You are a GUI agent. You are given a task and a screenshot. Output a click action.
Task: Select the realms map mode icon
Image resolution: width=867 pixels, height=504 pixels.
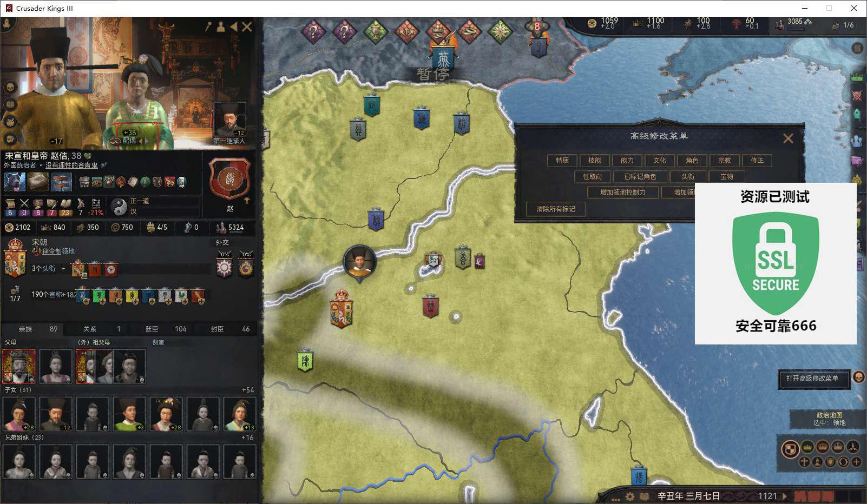click(x=790, y=449)
